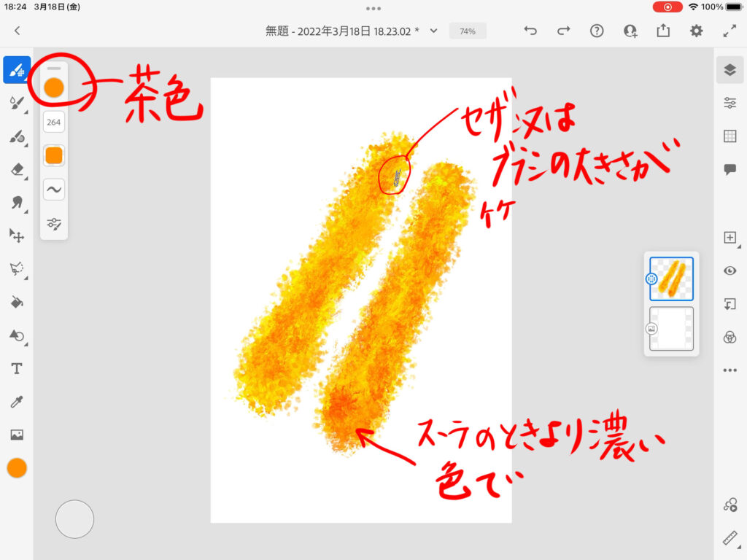Open the document title dropdown chevron
747x560 pixels.
[433, 31]
